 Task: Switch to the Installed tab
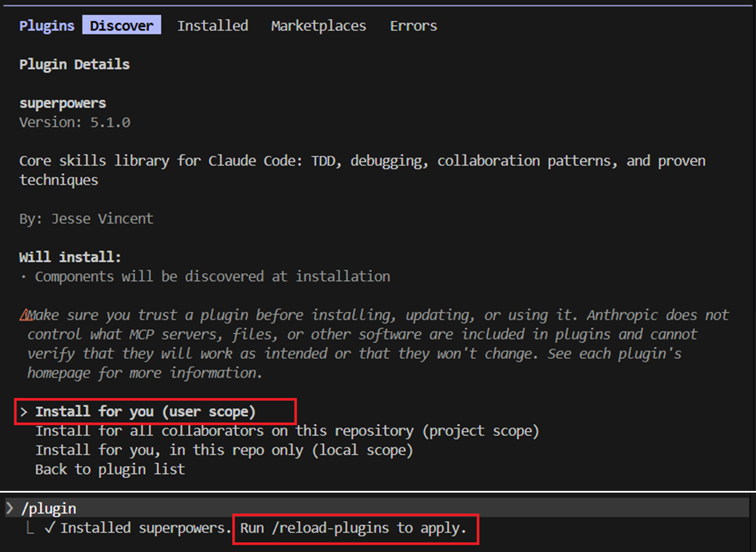pyautogui.click(x=213, y=25)
